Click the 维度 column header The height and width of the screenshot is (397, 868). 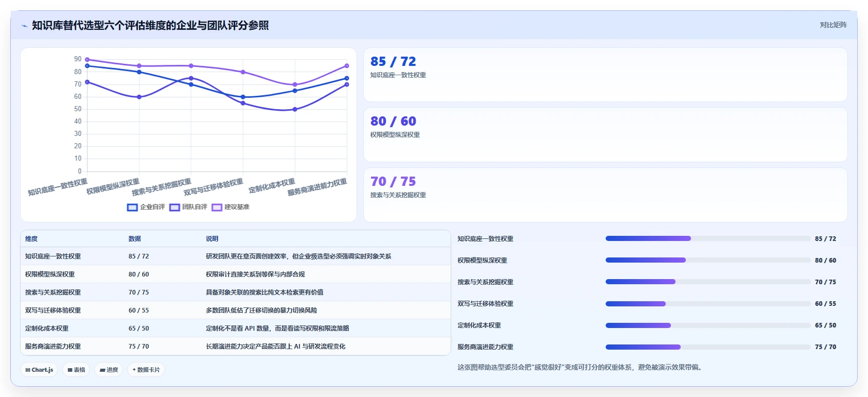click(x=31, y=238)
